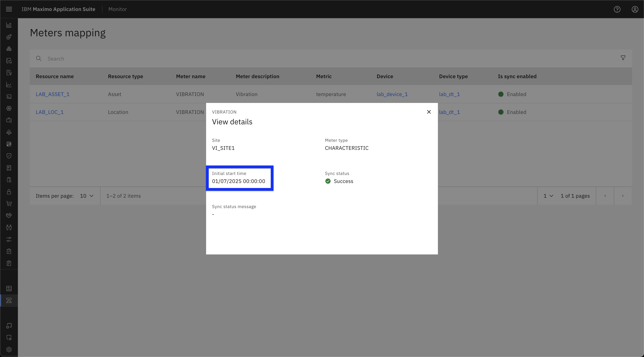Open the bar chart sidebar icon
Image resolution: width=644 pixels, height=357 pixels.
pos(9,25)
